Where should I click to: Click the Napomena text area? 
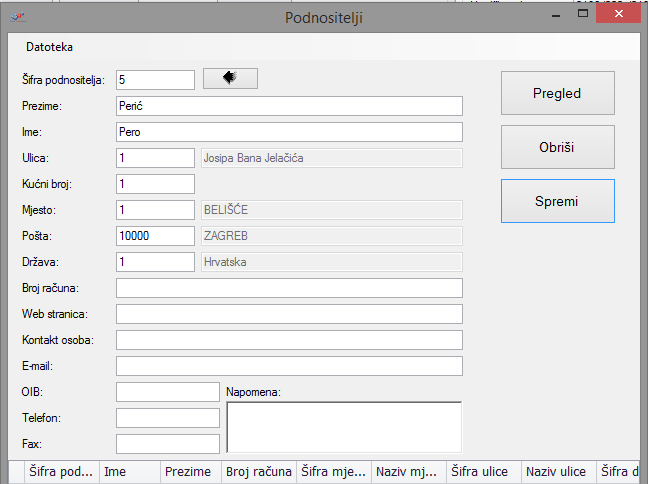[x=344, y=427]
